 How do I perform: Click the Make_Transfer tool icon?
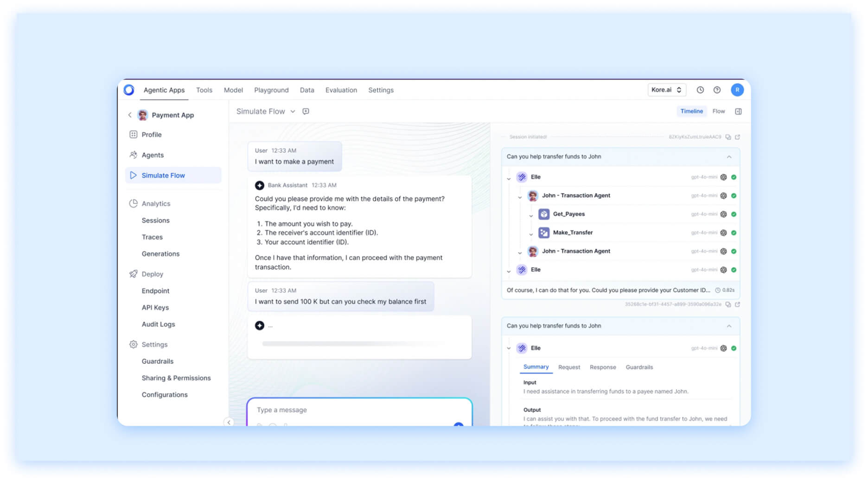(543, 232)
